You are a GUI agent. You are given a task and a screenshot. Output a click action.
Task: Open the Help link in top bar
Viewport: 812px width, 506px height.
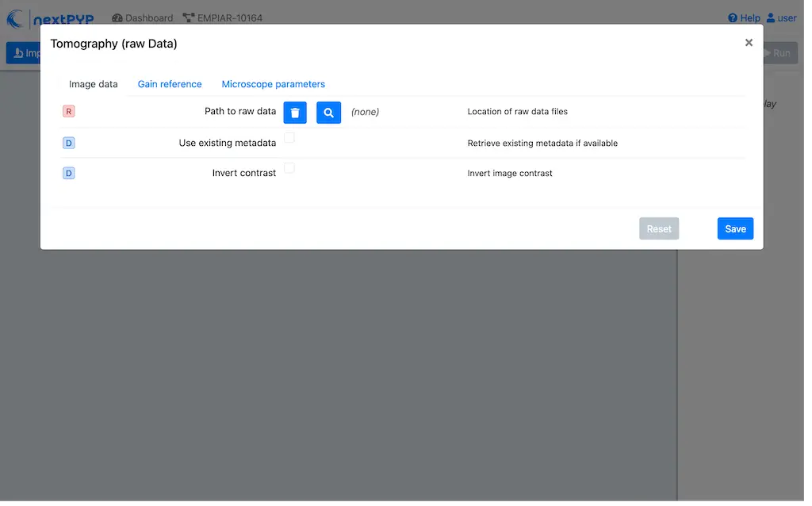coord(744,18)
